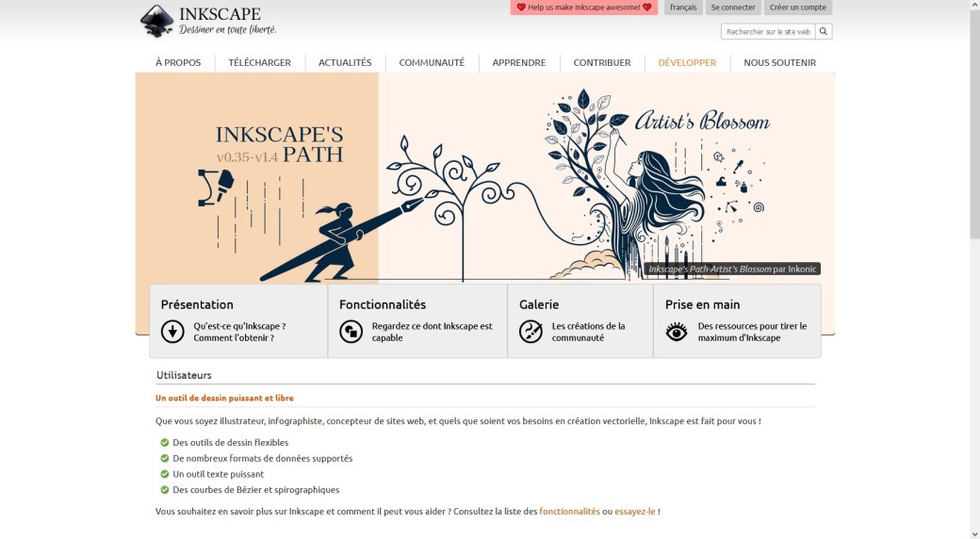Open the CONTRIBUER menu
980x539 pixels.
pyautogui.click(x=602, y=62)
